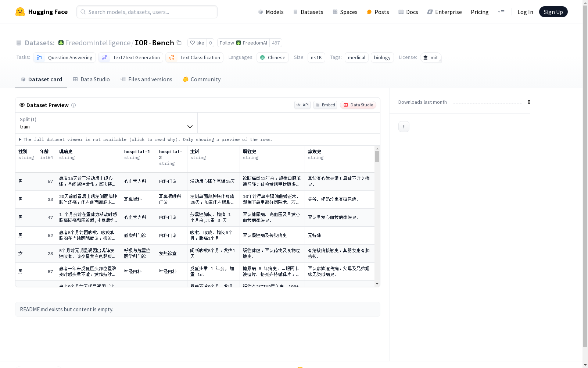
Task: Follow the FreedomAI organization
Action: point(243,43)
